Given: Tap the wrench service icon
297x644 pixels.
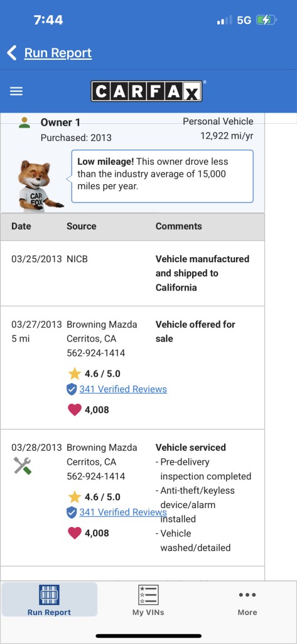Looking at the screenshot, I should pyautogui.click(x=22, y=466).
